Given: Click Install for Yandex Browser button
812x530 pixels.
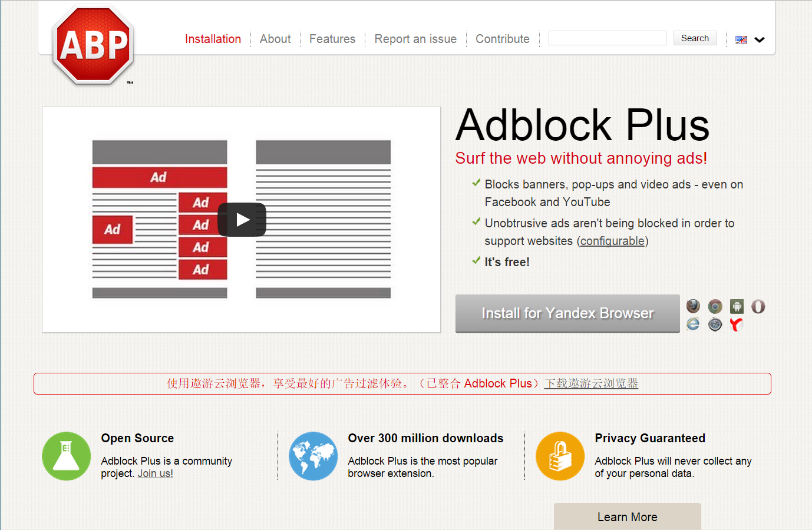Looking at the screenshot, I should pyautogui.click(x=567, y=313).
